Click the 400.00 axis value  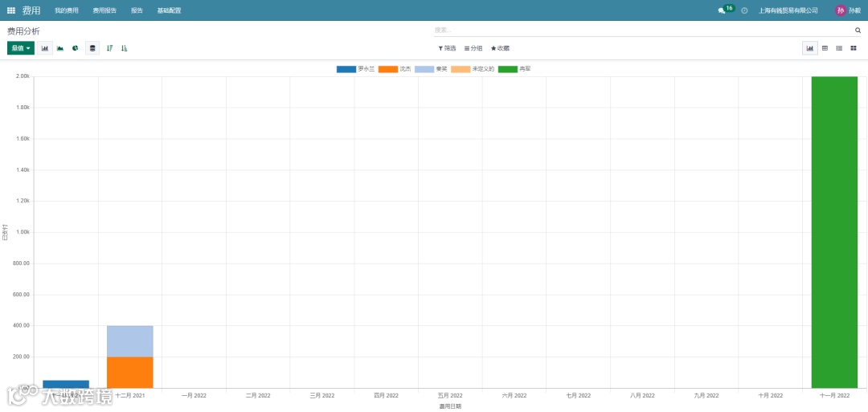[x=21, y=326]
